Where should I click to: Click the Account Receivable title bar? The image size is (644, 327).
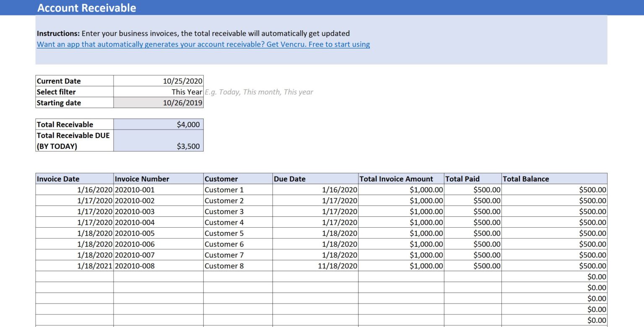87,8
